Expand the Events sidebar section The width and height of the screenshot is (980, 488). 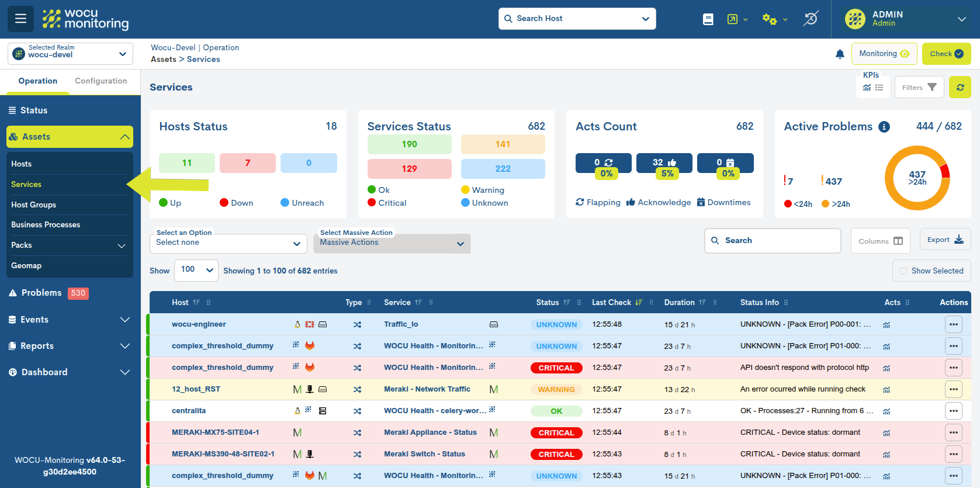(x=70, y=320)
